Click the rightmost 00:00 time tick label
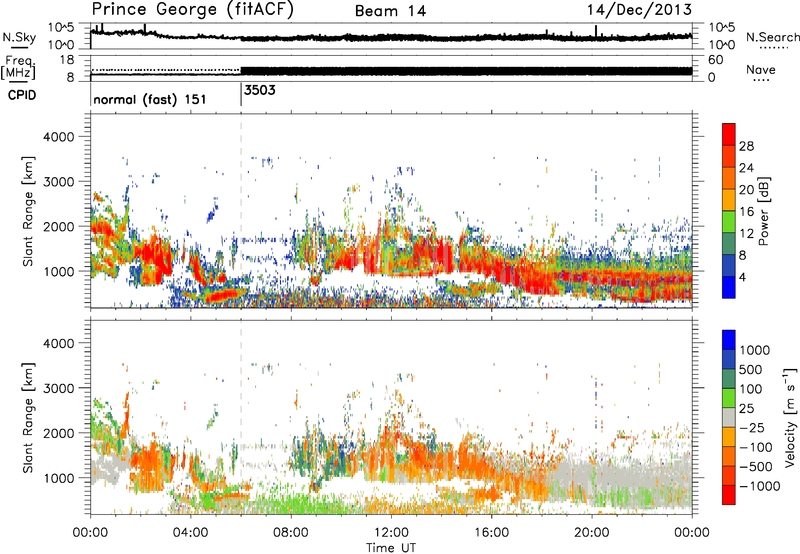Screen dimensions: 800x554 click(692, 533)
